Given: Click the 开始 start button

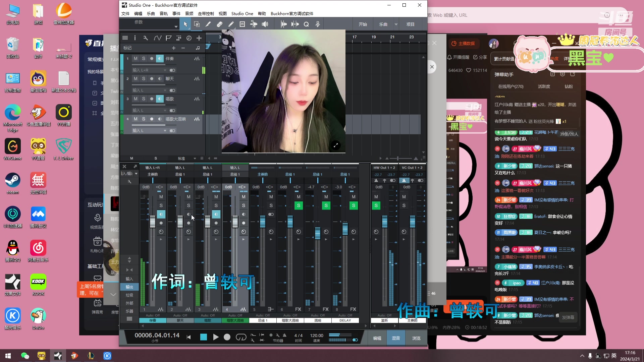Looking at the screenshot, I should [363, 24].
